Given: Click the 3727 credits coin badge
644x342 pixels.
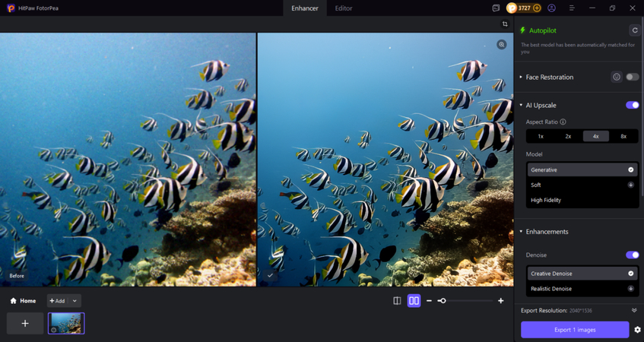Looking at the screenshot, I should point(524,8).
